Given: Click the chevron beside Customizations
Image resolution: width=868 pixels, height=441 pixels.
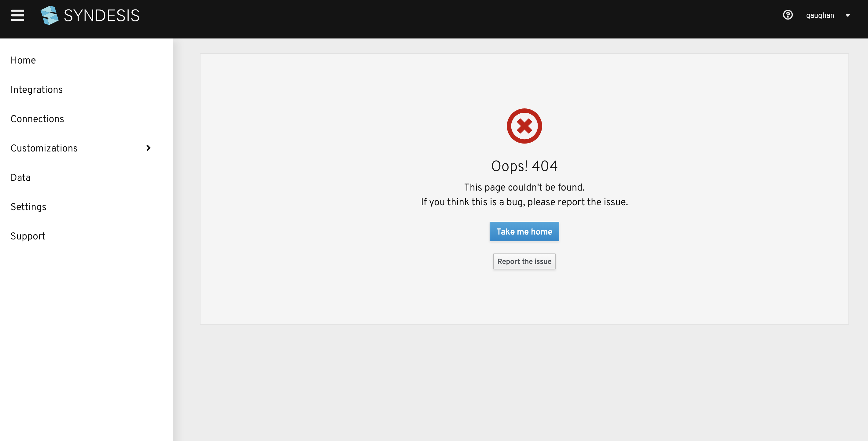Looking at the screenshot, I should [x=148, y=148].
